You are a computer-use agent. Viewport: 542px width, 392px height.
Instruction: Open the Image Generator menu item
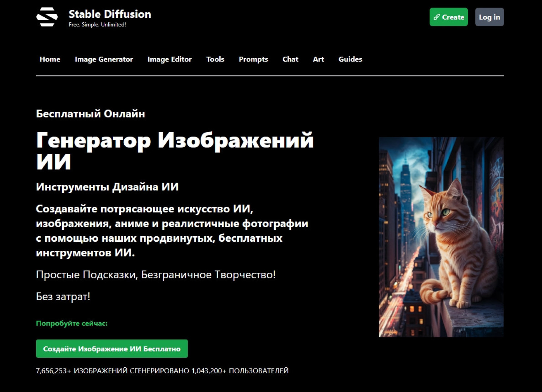(104, 59)
